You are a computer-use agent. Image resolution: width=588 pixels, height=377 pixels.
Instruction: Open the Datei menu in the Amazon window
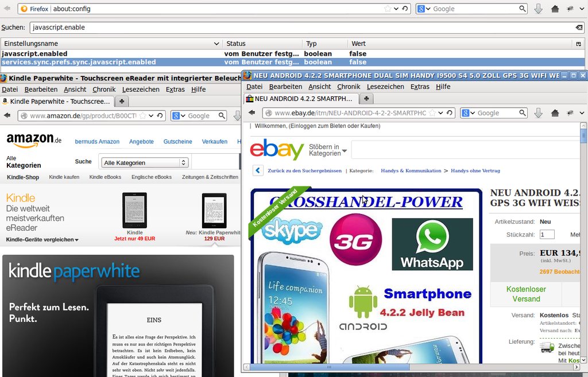point(10,90)
